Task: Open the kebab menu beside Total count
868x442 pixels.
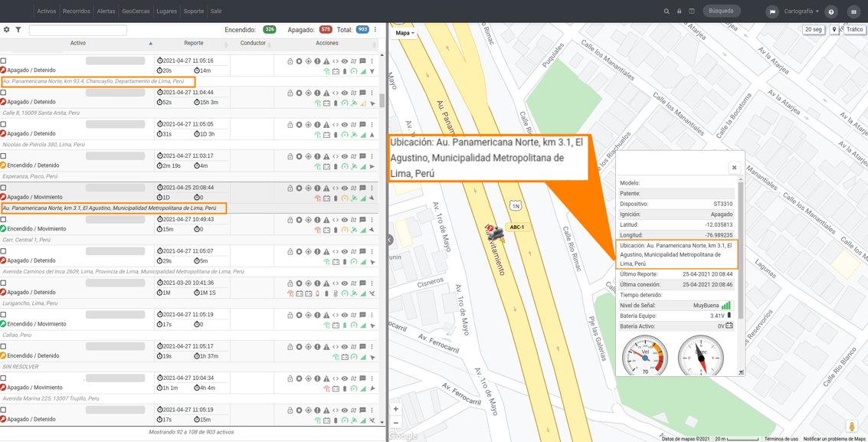Action: click(375, 29)
